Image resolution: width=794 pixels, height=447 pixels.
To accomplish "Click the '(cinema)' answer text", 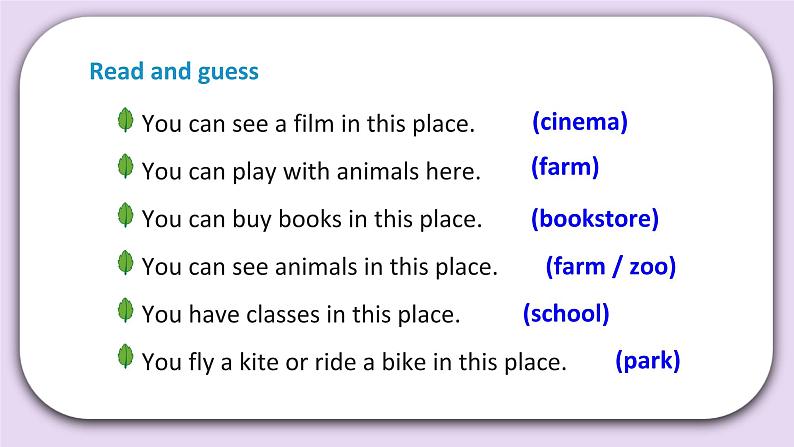I will tap(579, 122).
